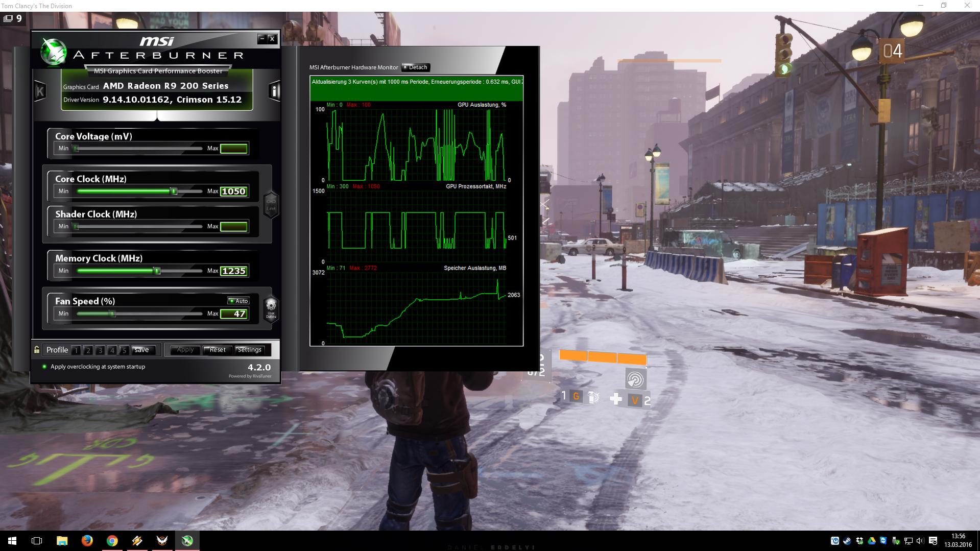Click the AMD Radeon R9 200 Series text
Image resolution: width=980 pixels, height=551 pixels.
click(x=165, y=86)
